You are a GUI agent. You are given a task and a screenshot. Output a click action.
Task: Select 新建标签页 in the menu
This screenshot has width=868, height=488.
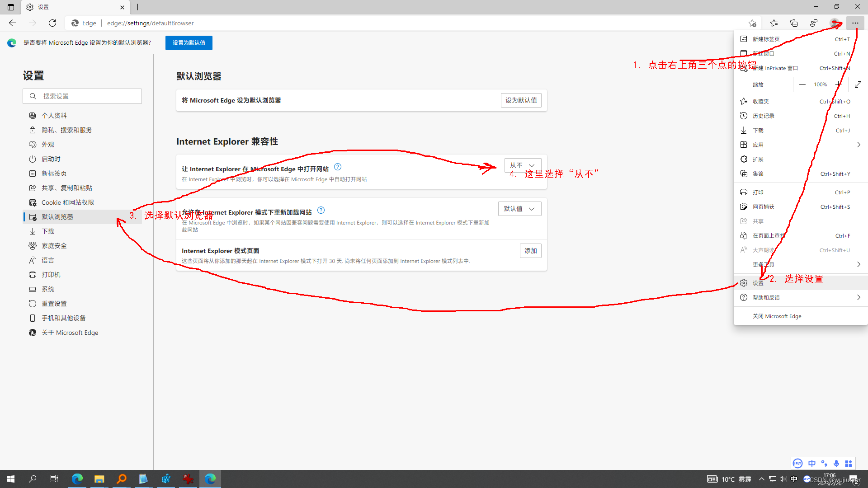(x=801, y=39)
